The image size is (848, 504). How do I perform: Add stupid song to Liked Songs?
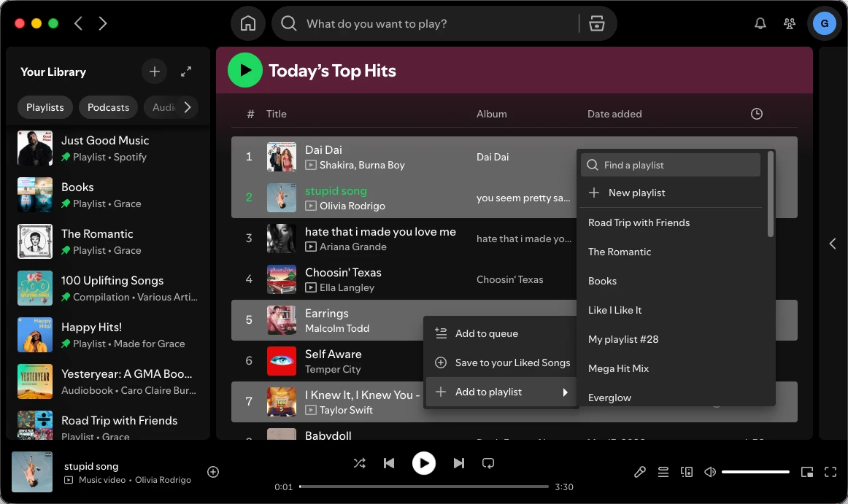point(213,472)
